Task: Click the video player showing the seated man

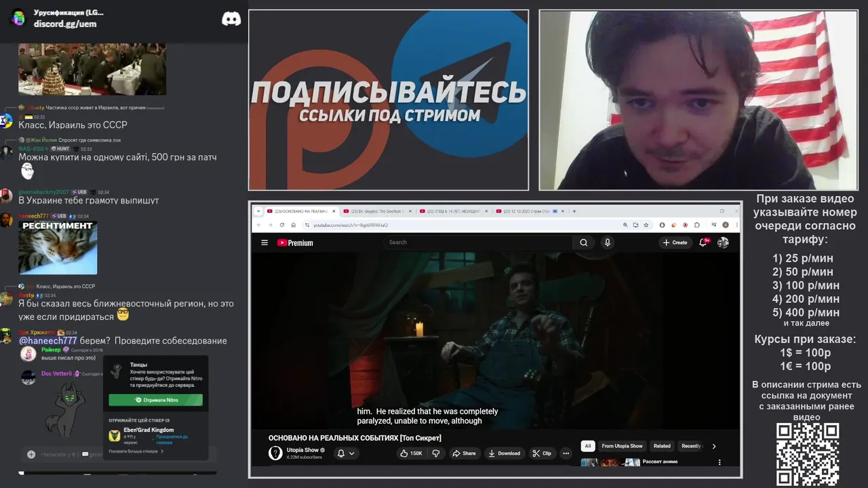Action: click(x=496, y=341)
